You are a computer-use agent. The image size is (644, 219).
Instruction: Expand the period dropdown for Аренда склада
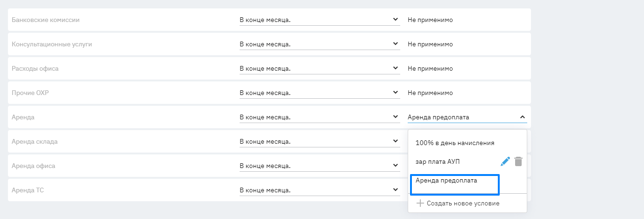pos(319,142)
